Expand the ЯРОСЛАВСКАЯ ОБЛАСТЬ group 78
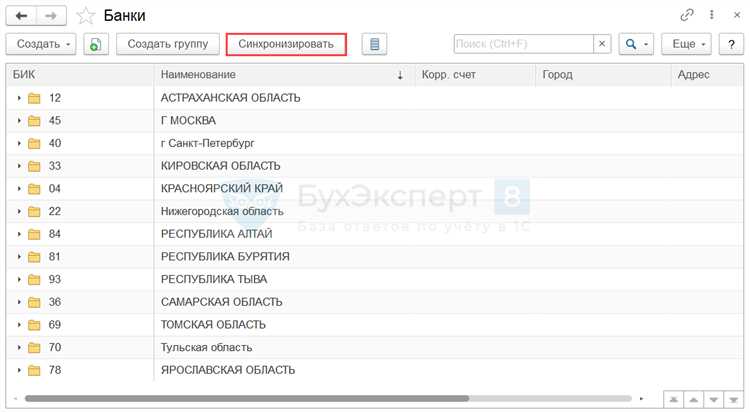 19,370
